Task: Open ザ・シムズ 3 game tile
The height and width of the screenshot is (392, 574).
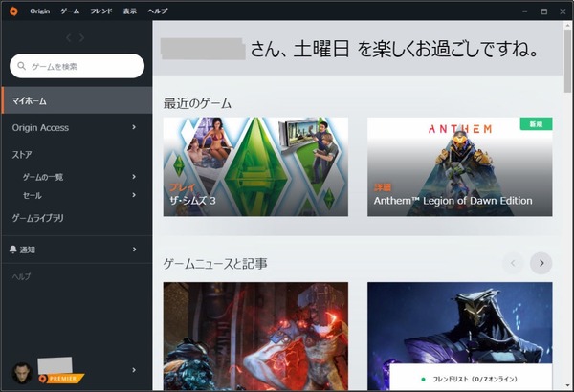Action: coord(255,166)
